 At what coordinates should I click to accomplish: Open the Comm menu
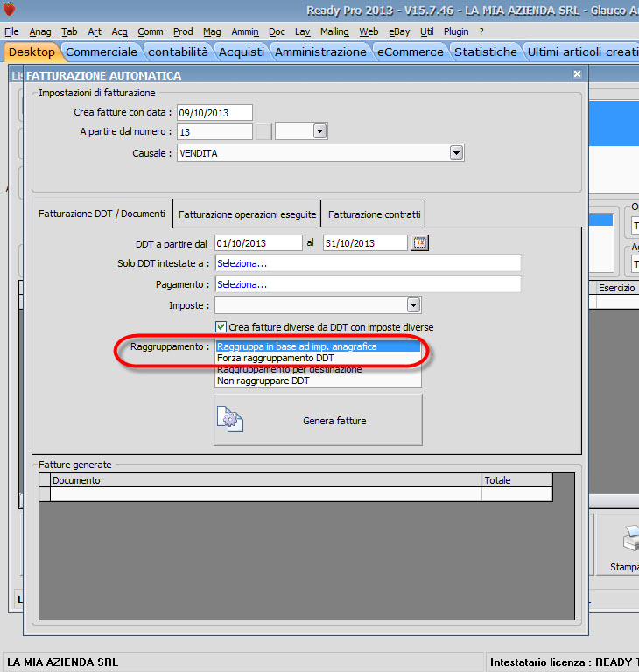point(150,31)
